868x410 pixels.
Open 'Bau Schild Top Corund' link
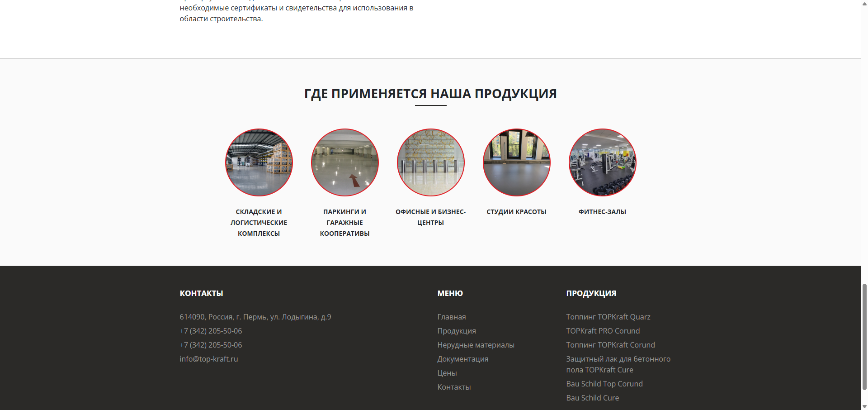pyautogui.click(x=604, y=384)
